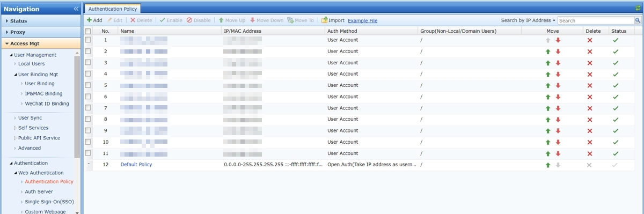The height and width of the screenshot is (214, 644).
Task: Click the search magnifier icon
Action: click(x=638, y=20)
